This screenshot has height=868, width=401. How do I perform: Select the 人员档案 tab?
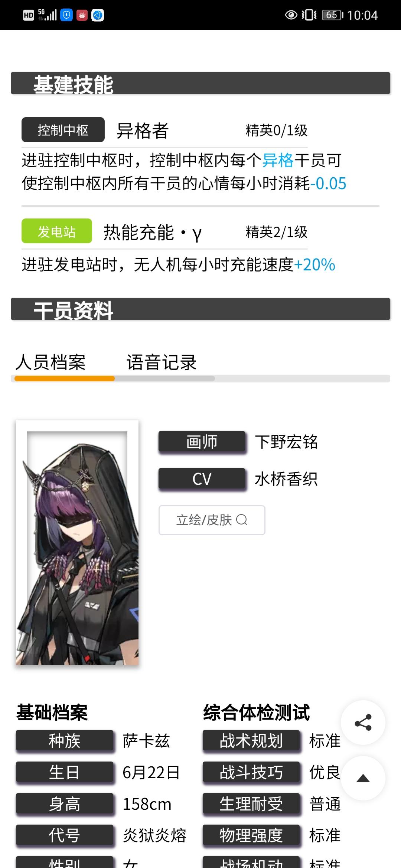(50, 362)
